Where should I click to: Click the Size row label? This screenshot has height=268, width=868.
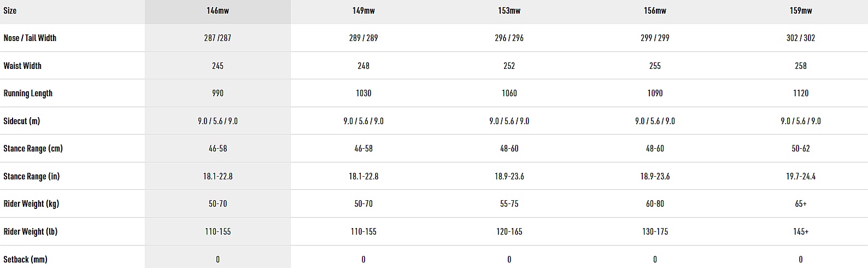10,11
